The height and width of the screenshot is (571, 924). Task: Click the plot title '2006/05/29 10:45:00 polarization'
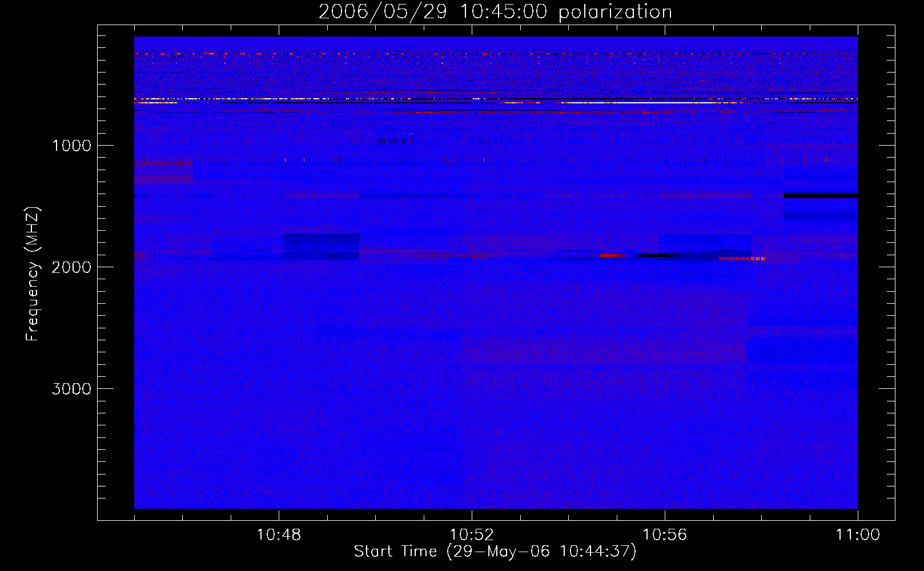coord(495,11)
